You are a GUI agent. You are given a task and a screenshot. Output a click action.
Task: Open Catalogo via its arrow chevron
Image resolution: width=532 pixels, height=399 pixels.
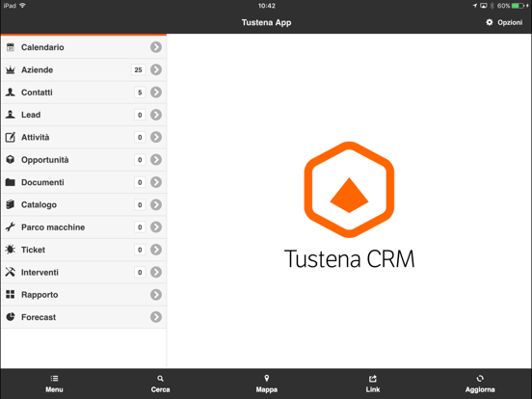point(156,204)
